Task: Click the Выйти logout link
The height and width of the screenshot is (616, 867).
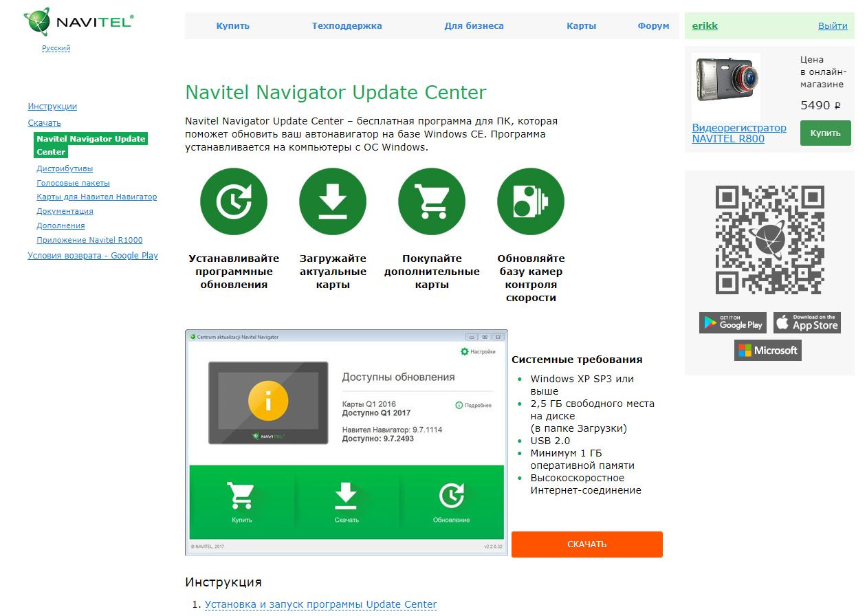Action: pos(833,25)
